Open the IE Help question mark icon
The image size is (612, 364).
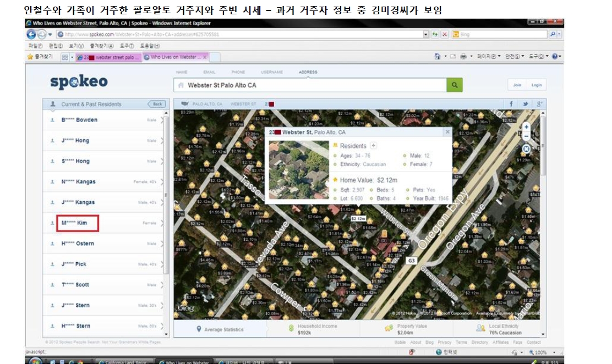coord(555,57)
